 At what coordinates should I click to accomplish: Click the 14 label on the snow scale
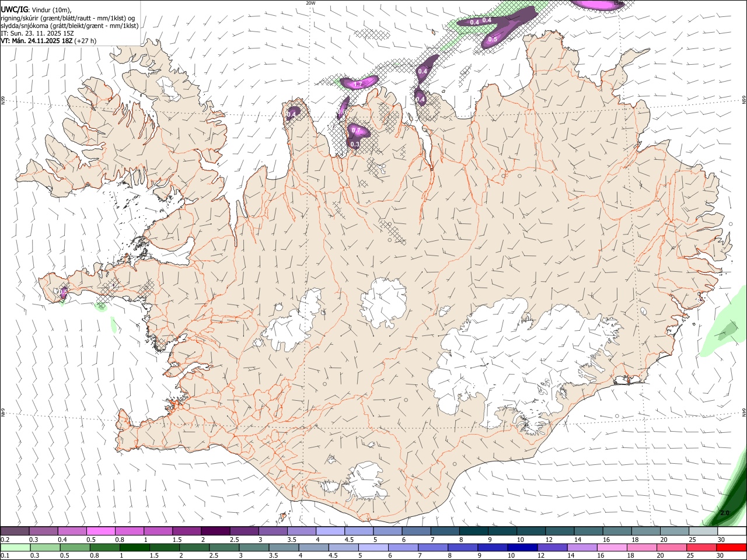click(x=578, y=540)
